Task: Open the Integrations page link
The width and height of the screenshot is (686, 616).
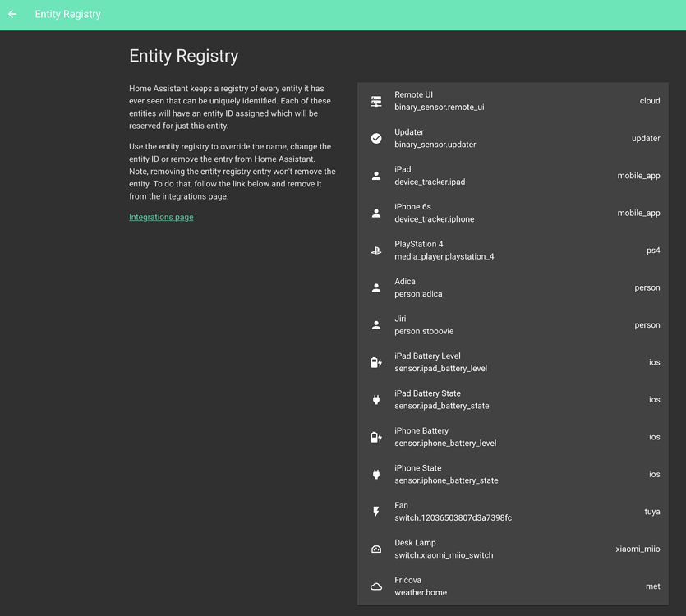Action: click(x=160, y=216)
